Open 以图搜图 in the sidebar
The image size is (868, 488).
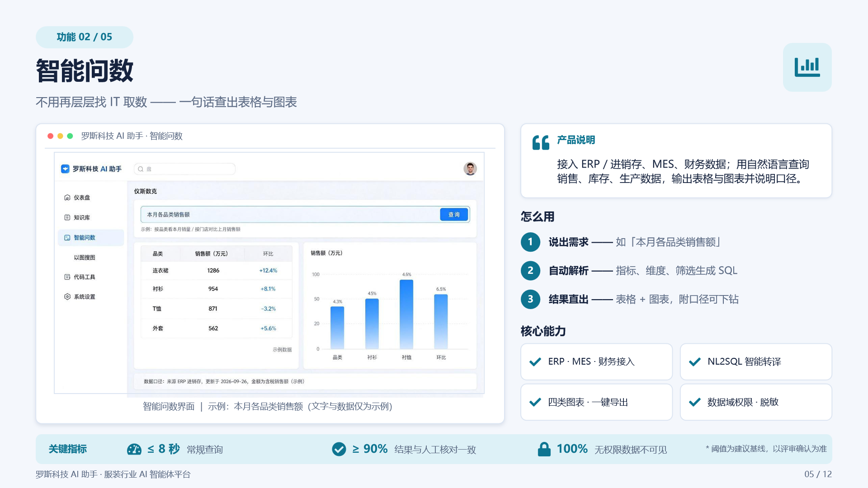(x=85, y=258)
